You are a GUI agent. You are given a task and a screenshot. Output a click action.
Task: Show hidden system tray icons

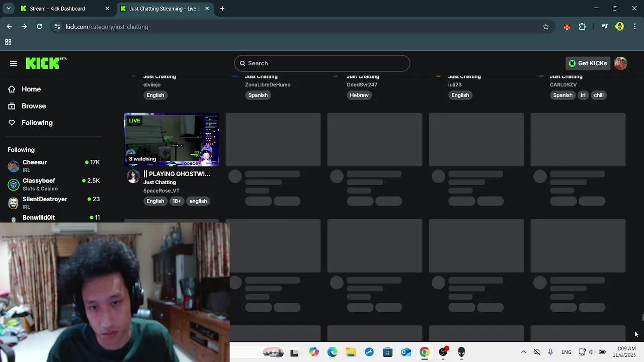(x=523, y=352)
